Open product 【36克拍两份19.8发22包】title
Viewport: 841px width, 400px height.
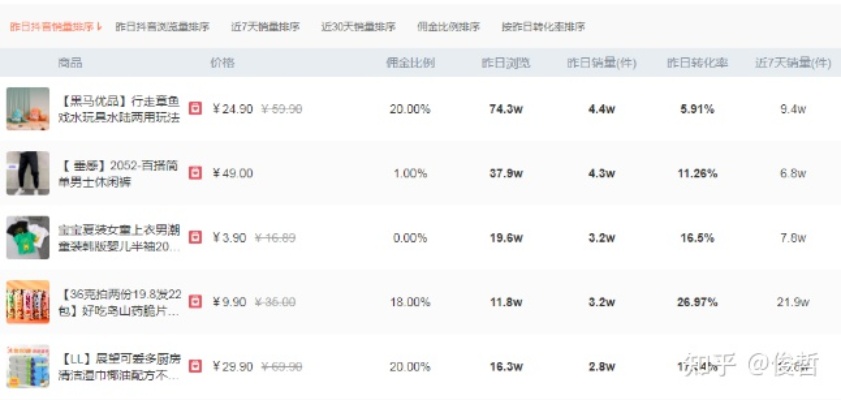pos(119,302)
